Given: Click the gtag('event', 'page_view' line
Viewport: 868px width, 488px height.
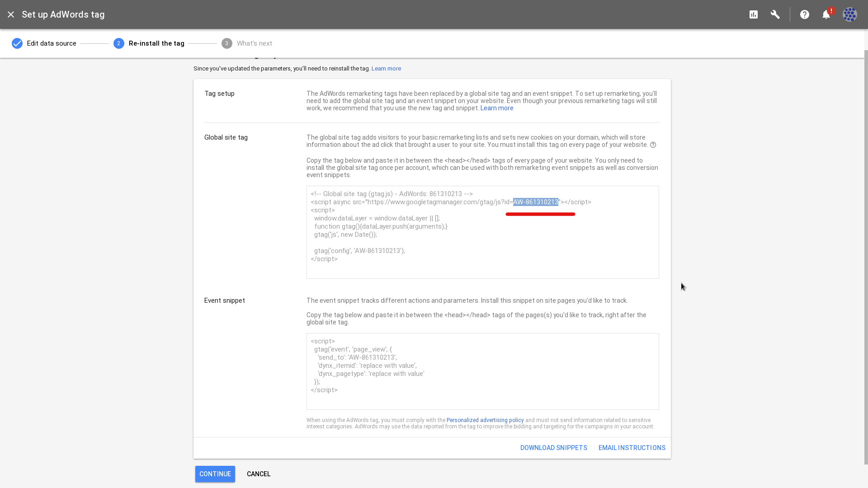Looking at the screenshot, I should click(x=353, y=349).
